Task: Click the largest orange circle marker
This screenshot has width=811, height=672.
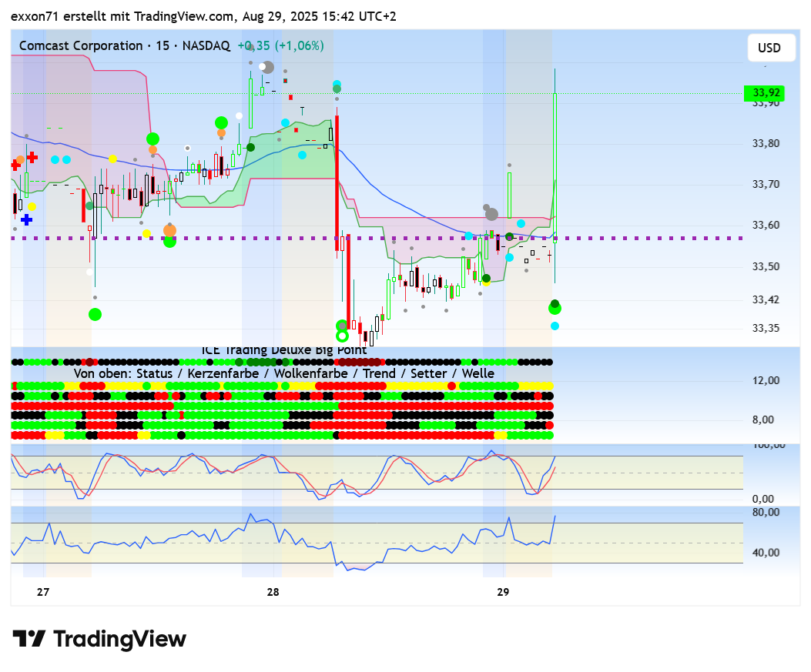Action: (x=169, y=230)
